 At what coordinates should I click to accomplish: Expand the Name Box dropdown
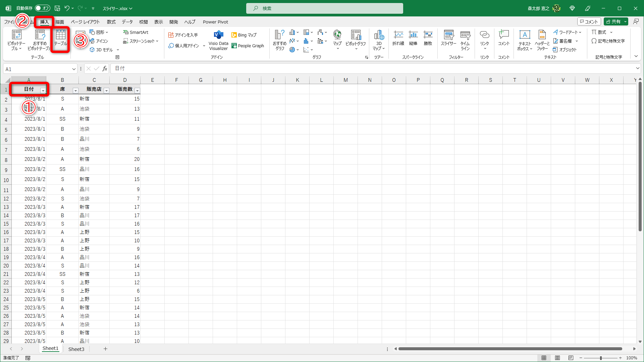(x=74, y=69)
